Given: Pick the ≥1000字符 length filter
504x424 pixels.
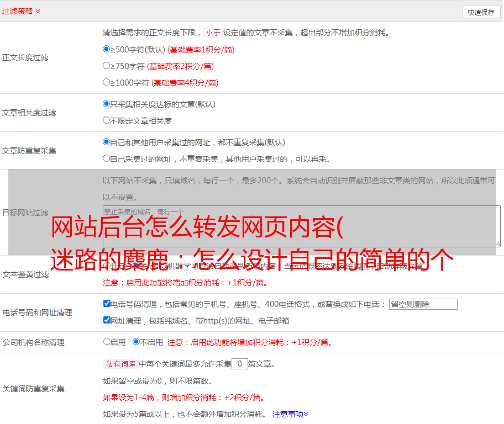Looking at the screenshot, I should click(107, 82).
